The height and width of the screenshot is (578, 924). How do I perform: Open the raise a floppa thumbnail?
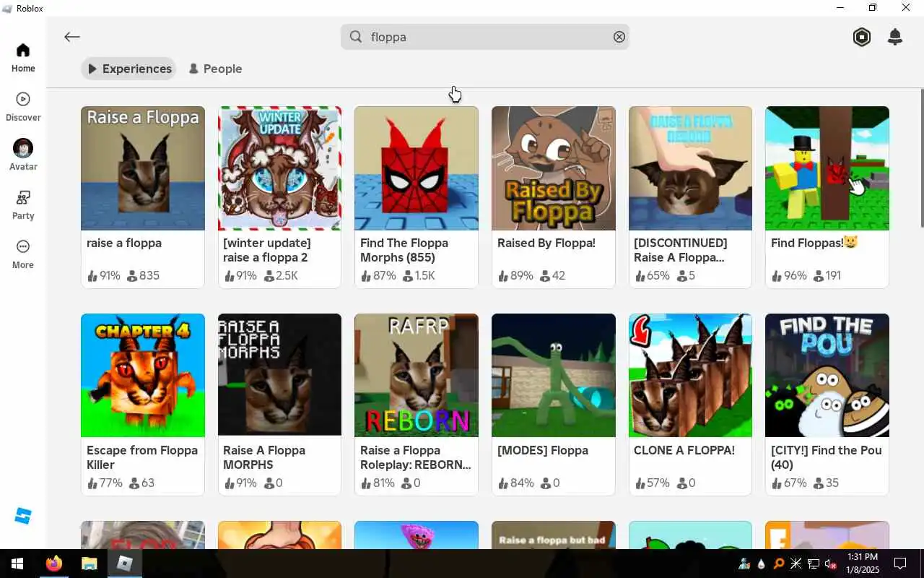pos(143,168)
